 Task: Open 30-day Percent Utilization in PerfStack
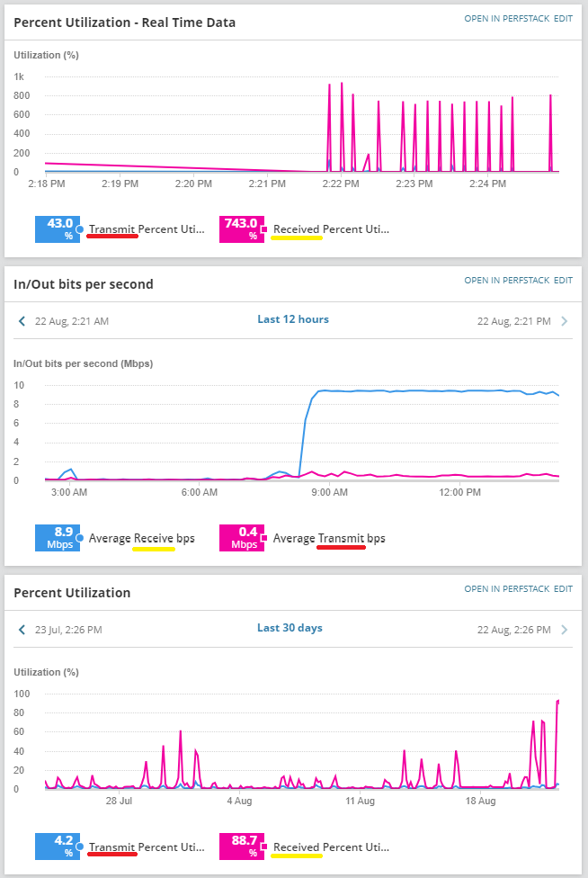click(x=506, y=589)
